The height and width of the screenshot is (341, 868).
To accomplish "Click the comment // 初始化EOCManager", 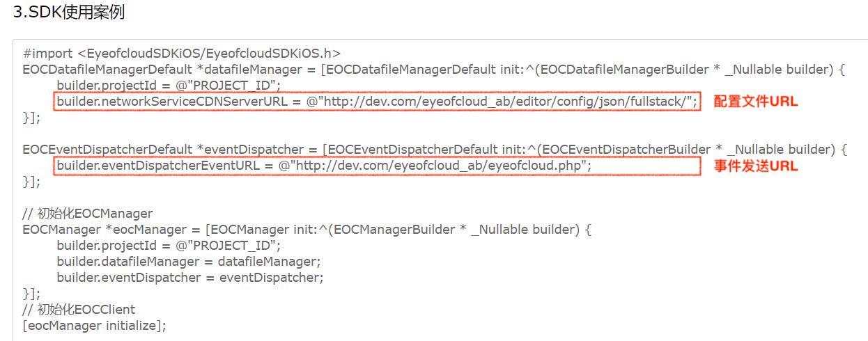I will [88, 214].
